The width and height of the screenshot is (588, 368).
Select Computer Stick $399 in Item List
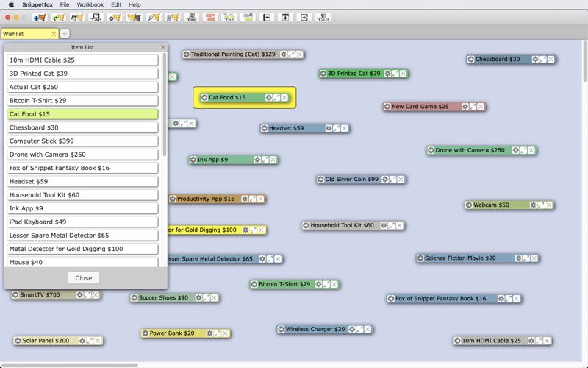(x=82, y=141)
